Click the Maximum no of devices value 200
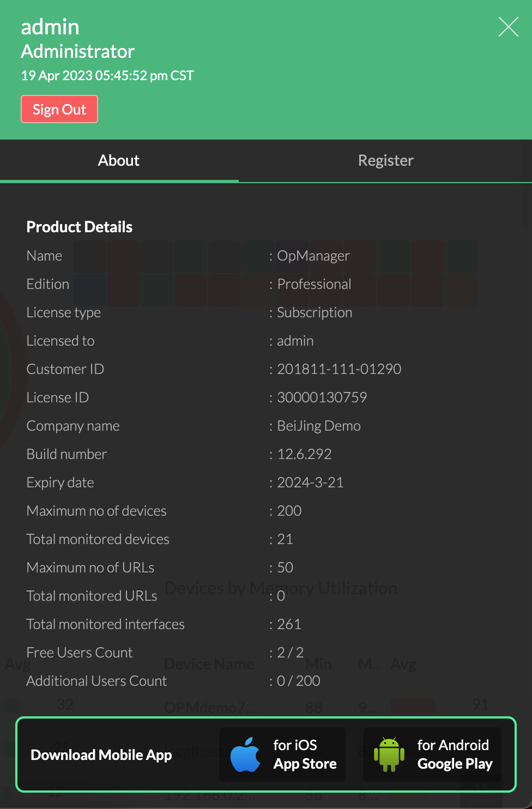 coord(289,511)
